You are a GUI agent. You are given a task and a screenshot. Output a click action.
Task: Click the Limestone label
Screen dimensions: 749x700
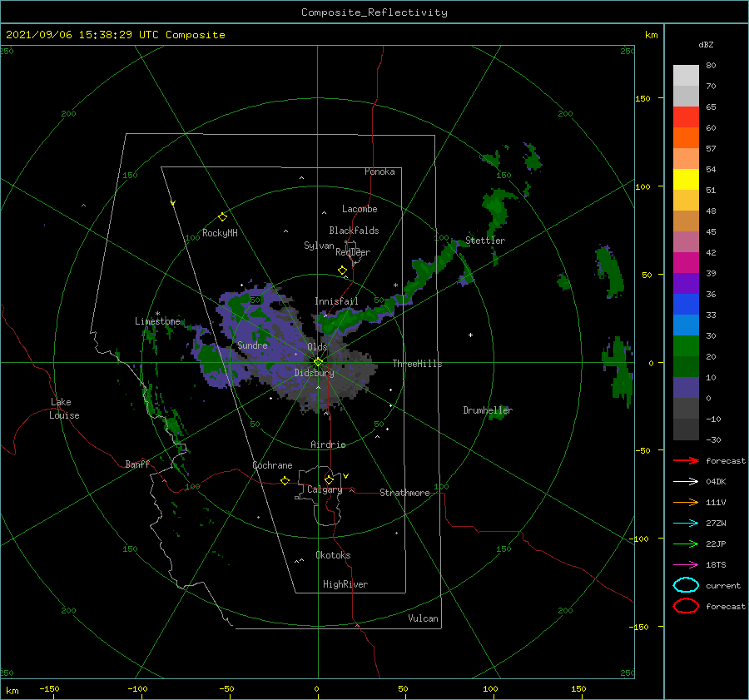pyautogui.click(x=157, y=321)
